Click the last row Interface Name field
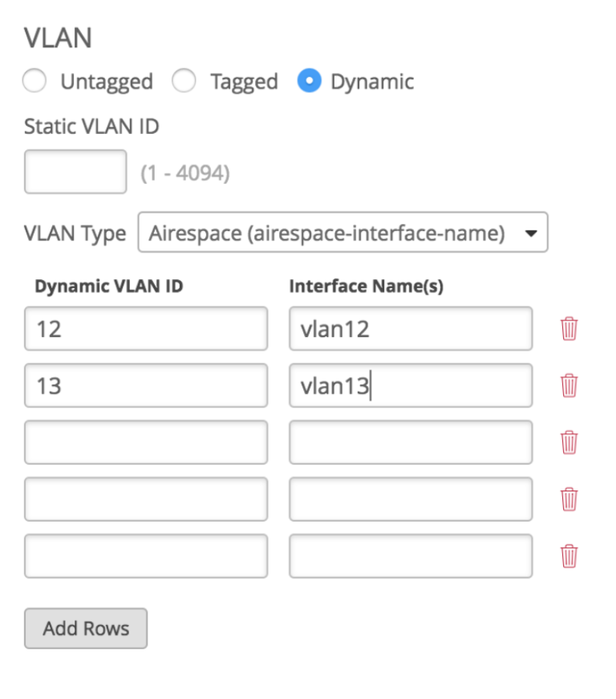Screen dimensions: 616x699 (x=410, y=555)
